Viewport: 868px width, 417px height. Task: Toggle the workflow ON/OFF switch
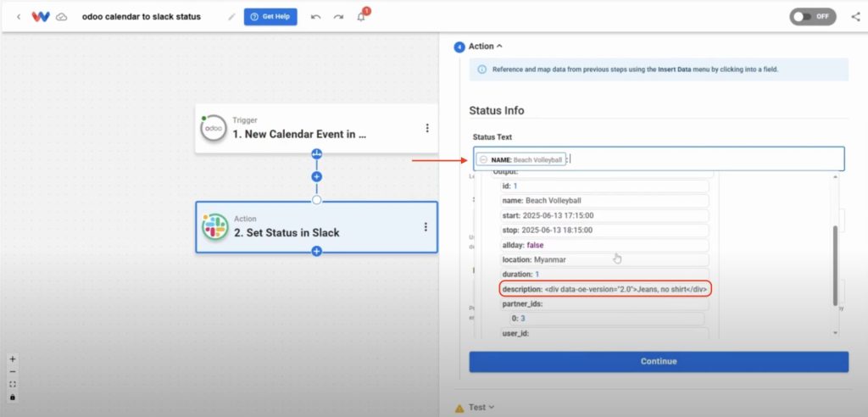[x=813, y=17]
